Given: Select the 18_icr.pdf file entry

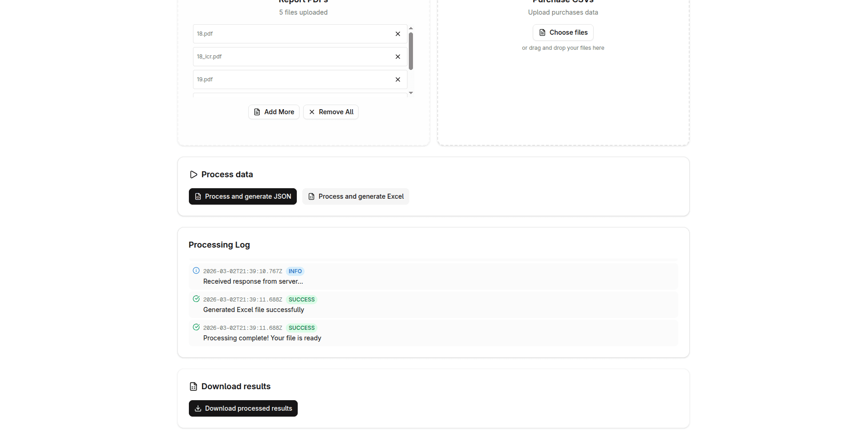Looking at the screenshot, I should 293,57.
